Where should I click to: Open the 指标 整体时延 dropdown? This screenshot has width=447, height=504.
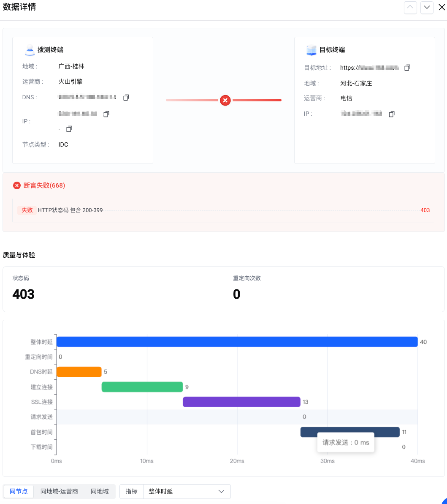pyautogui.click(x=187, y=491)
